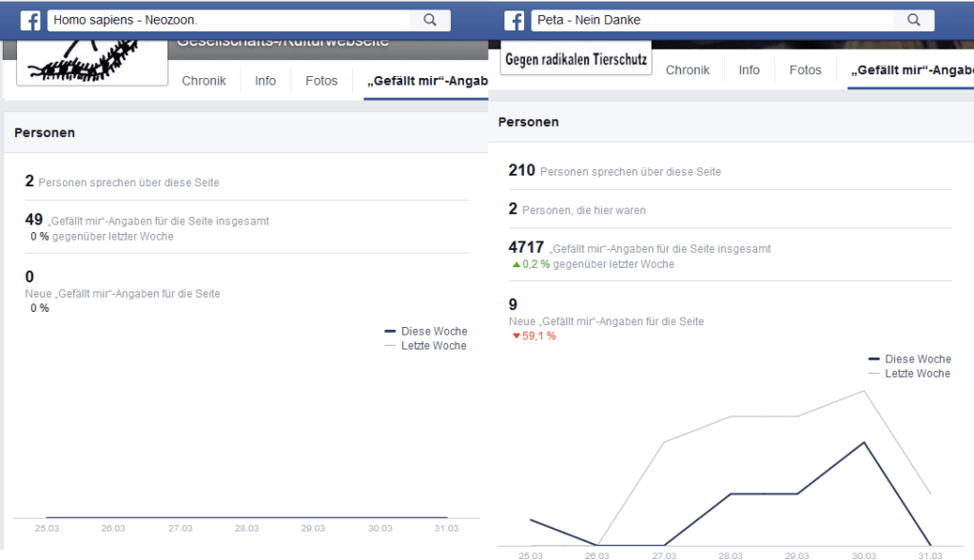Select the 'Gefällt mir'-Angaben tab on Homo sapiens page
This screenshot has width=974, height=560.
pyautogui.click(x=427, y=81)
